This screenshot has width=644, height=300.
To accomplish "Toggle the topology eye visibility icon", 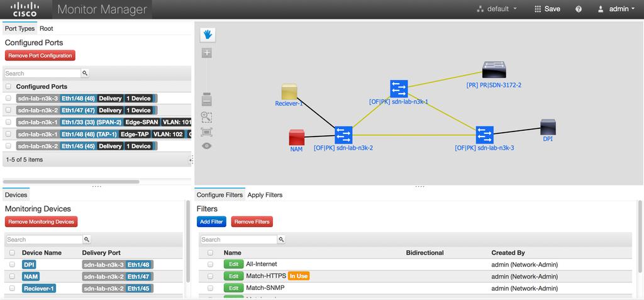I will point(206,146).
